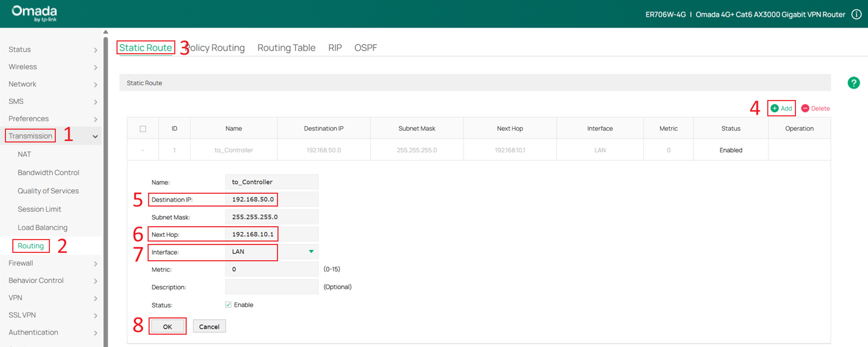Open the device info icon in header
The width and height of the screenshot is (868, 347).
856,14
